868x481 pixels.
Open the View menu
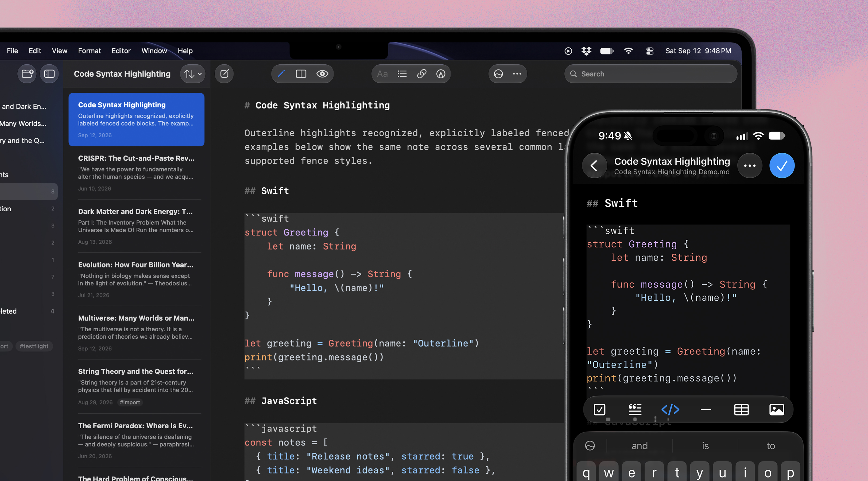click(x=60, y=51)
